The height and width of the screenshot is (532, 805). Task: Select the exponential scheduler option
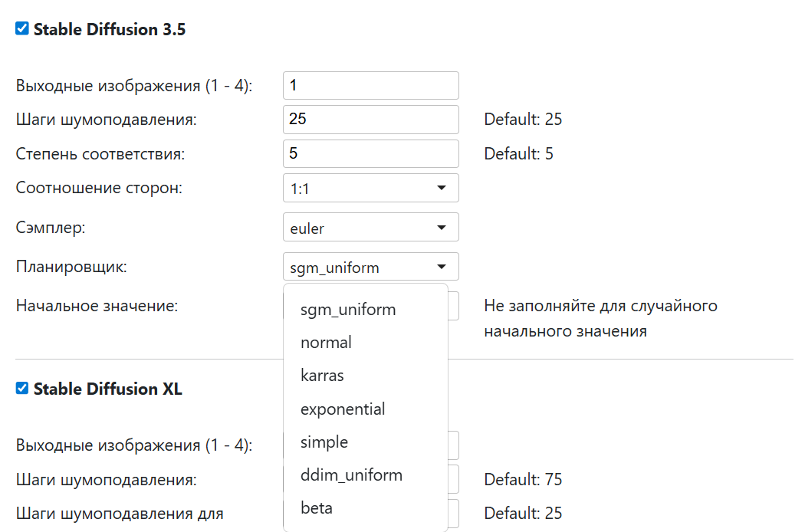(x=343, y=409)
